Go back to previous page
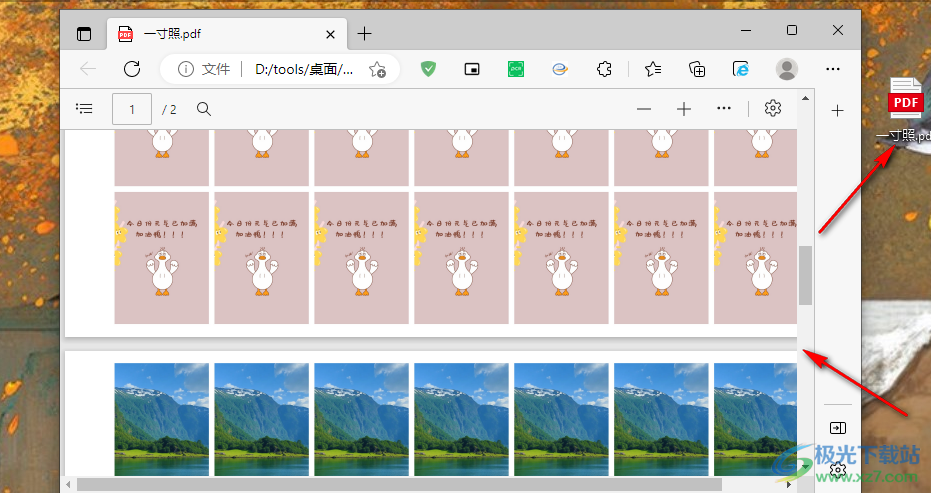 [x=88, y=69]
